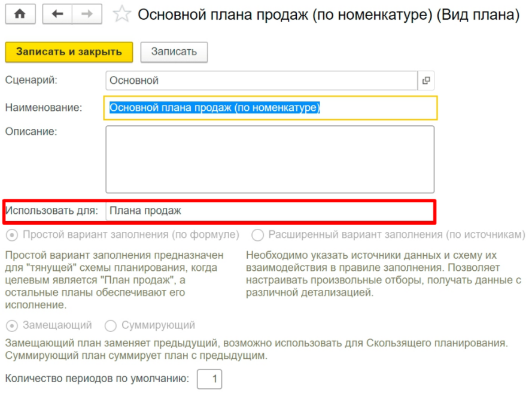Go to the home page icon
This screenshot has width=532, height=393.
point(20,14)
